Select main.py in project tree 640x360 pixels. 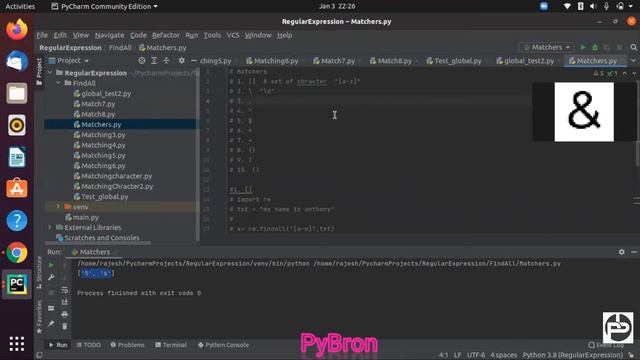(x=85, y=217)
